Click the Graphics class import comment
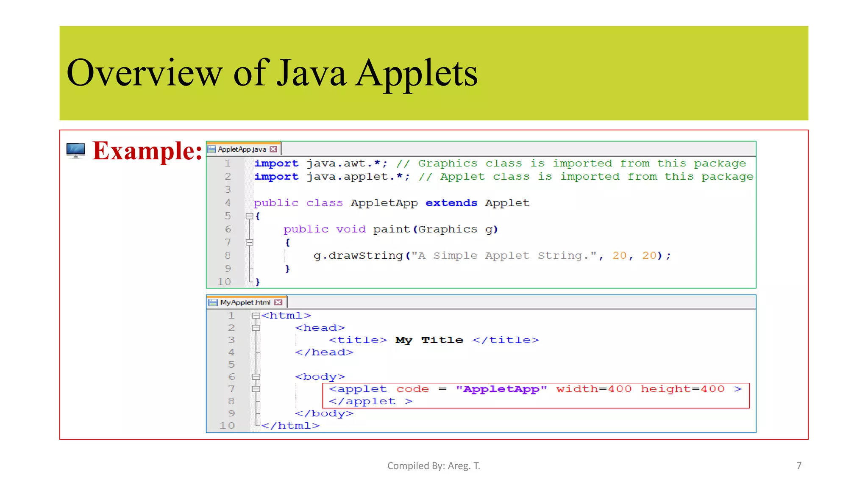Screen dimensions: 868x488 click(x=571, y=164)
